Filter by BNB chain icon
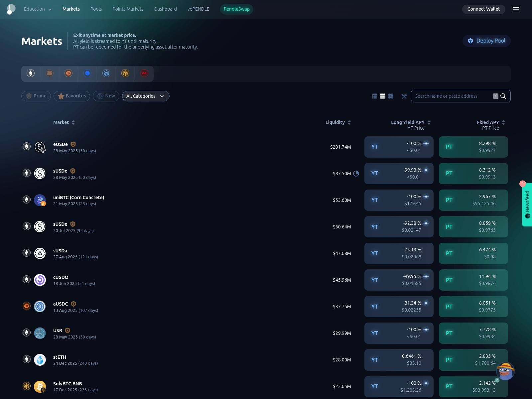 point(125,73)
